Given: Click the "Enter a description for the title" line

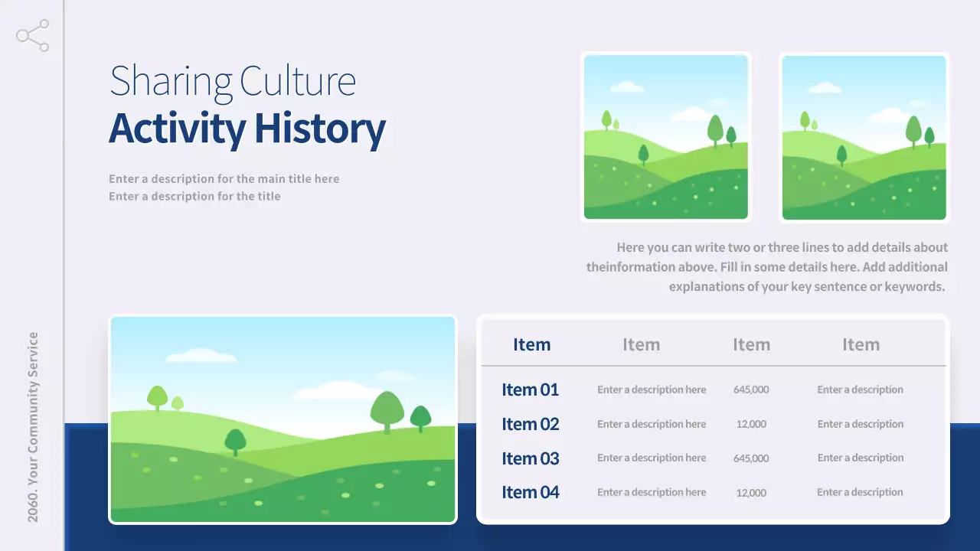Looking at the screenshot, I should (194, 197).
